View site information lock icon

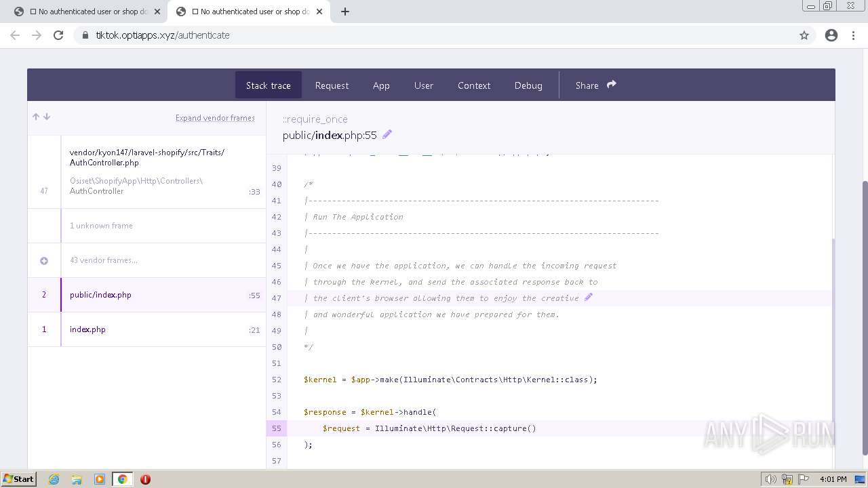(x=85, y=35)
